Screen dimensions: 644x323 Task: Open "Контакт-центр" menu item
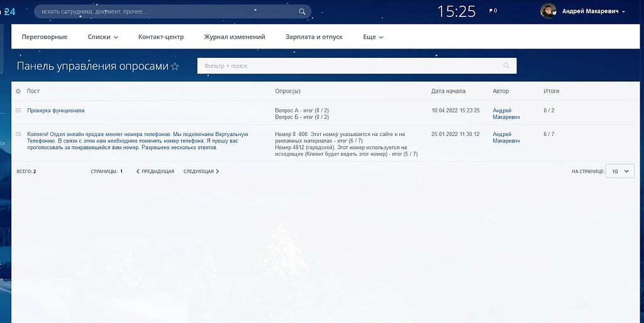click(x=161, y=37)
